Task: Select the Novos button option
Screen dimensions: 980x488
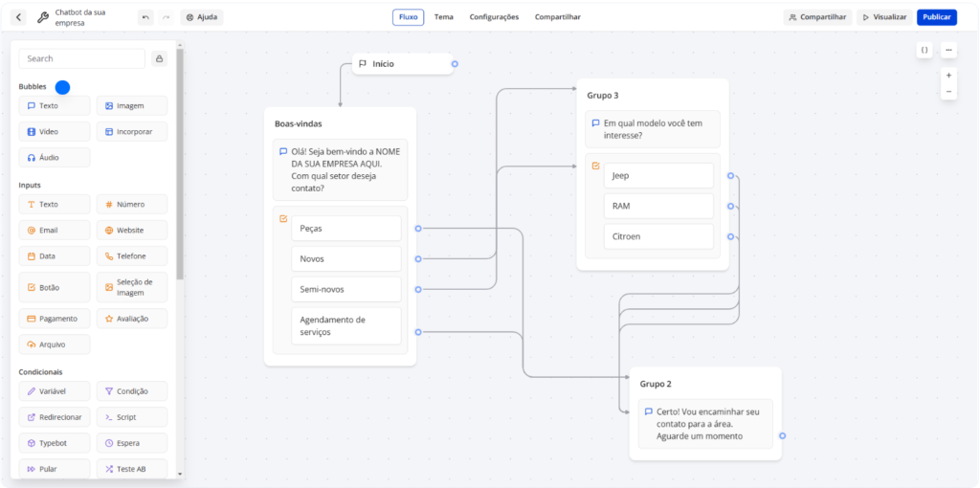Action: (346, 258)
